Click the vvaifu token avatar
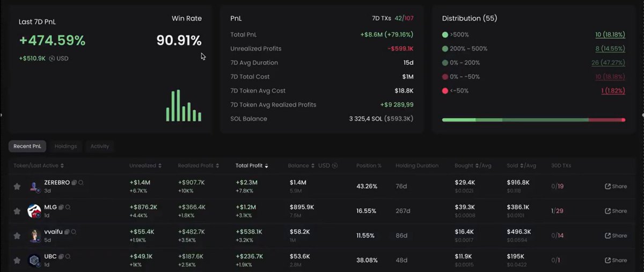This screenshot has width=644, height=272. (34, 235)
